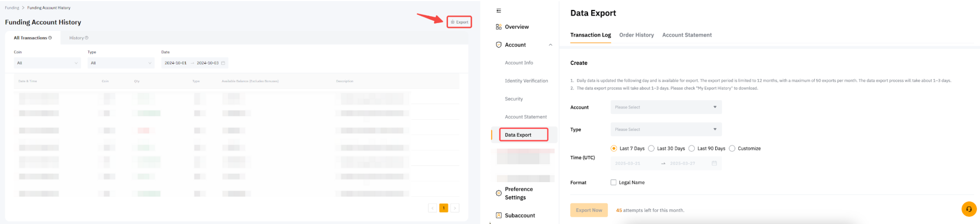
Task: Select the Last 30 Days radio option
Action: click(x=651, y=149)
